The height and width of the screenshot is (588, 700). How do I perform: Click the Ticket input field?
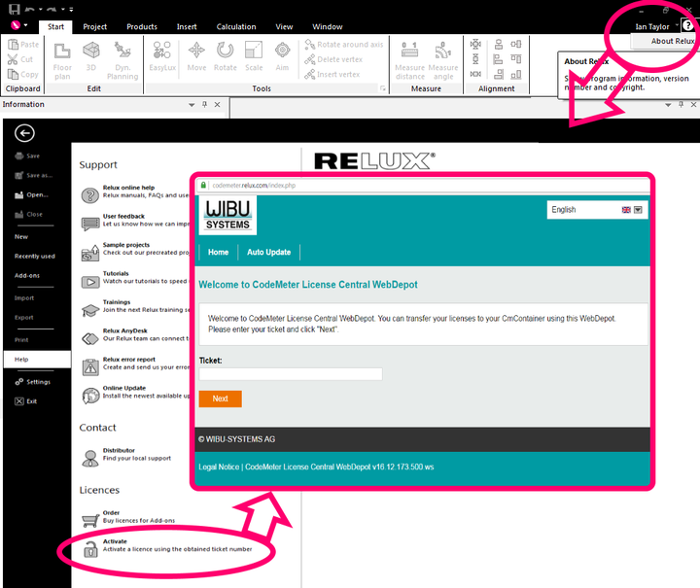(x=290, y=374)
